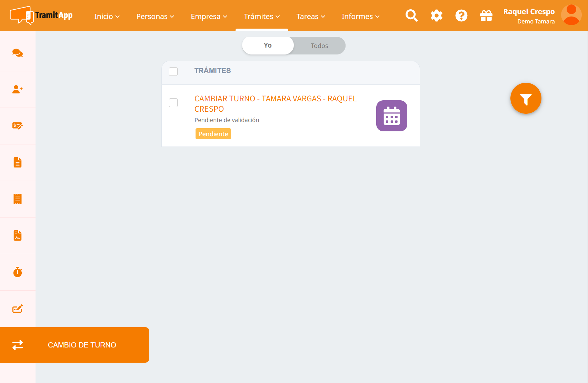Image resolution: width=588 pixels, height=383 pixels.
Task: Open the Trámites menu
Action: pos(262,17)
